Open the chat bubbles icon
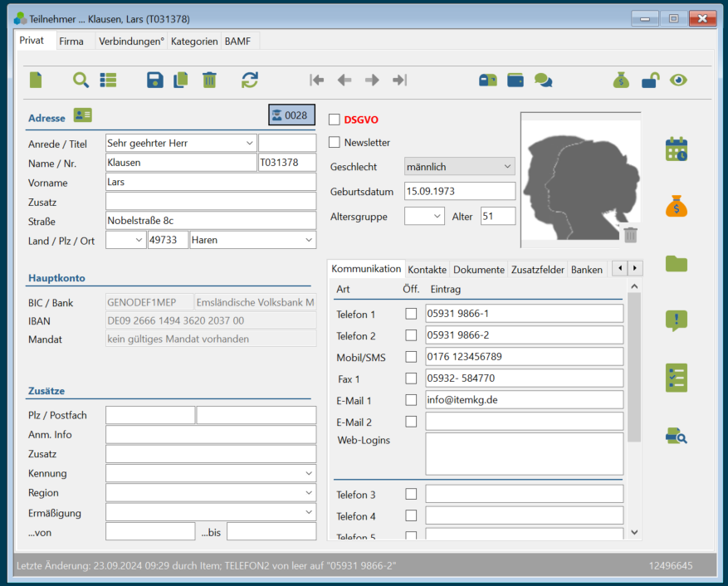This screenshot has height=586, width=728. [543, 81]
